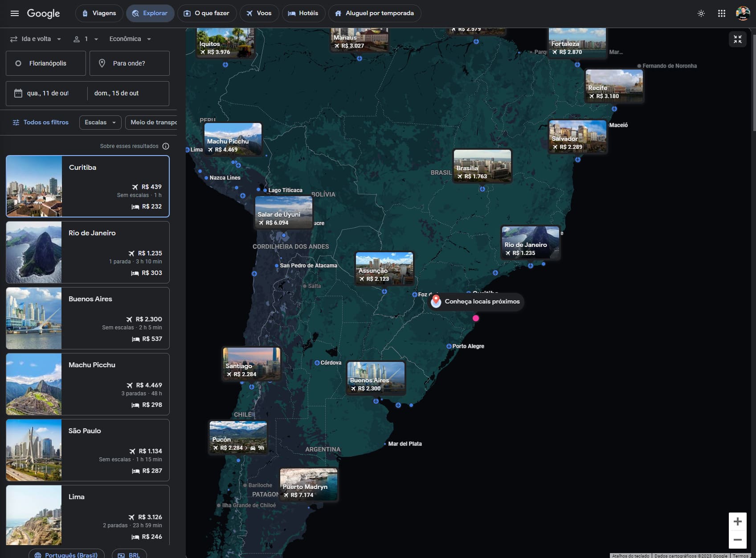Open filters using the Todos os filtros icon
The height and width of the screenshot is (558, 756).
[16, 122]
